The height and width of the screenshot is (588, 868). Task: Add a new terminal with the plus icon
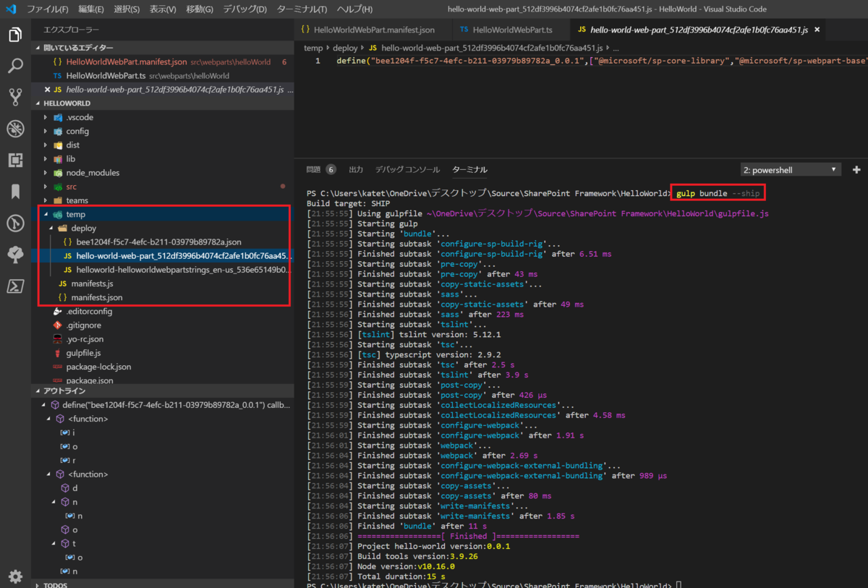(x=857, y=170)
